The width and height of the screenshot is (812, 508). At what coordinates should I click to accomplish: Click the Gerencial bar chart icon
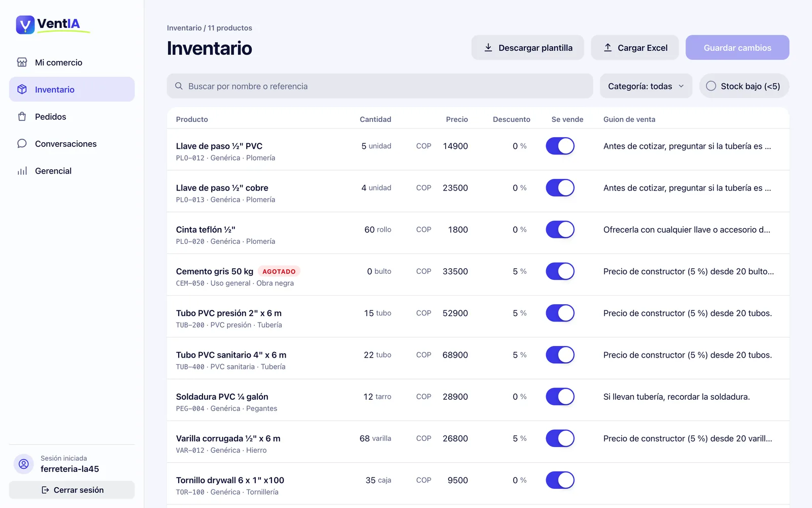click(x=22, y=171)
